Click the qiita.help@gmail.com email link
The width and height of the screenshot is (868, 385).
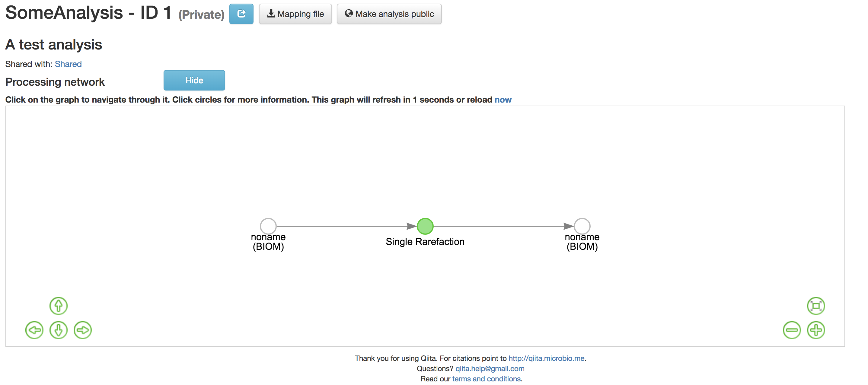tap(490, 368)
